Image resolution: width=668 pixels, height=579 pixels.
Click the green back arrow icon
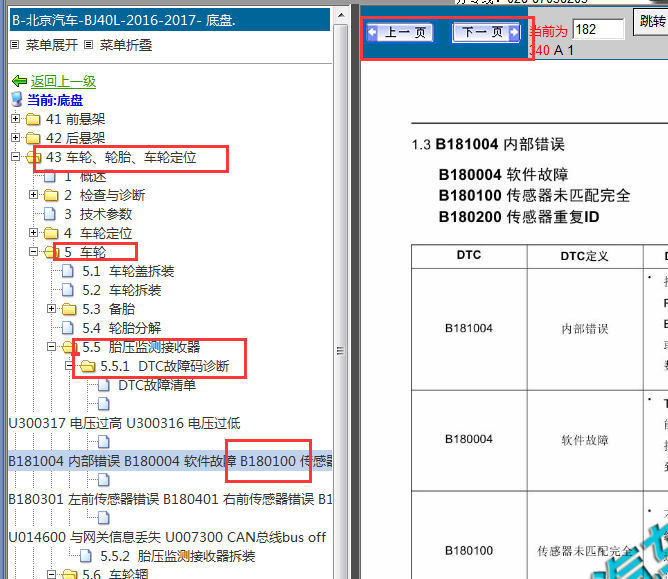point(20,81)
